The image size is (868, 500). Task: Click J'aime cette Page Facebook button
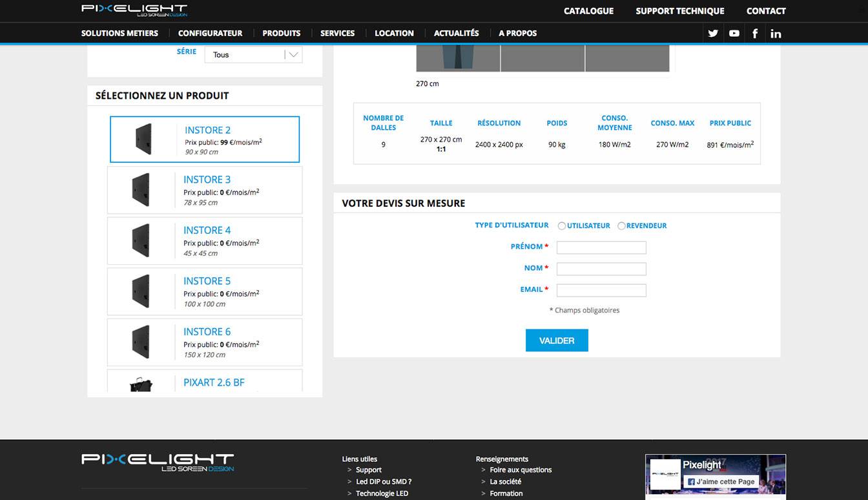721,481
